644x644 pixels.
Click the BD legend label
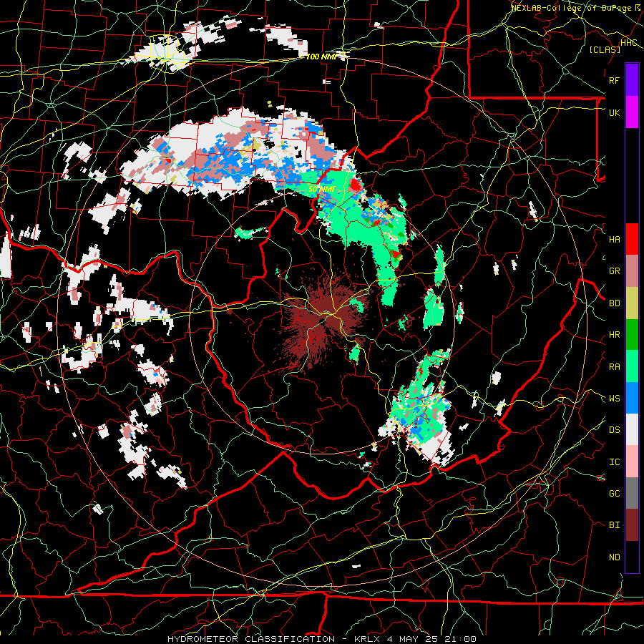(614, 303)
